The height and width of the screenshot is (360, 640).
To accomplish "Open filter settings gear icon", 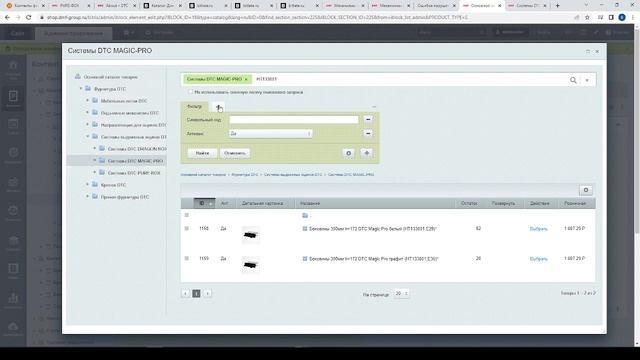I will tap(349, 153).
